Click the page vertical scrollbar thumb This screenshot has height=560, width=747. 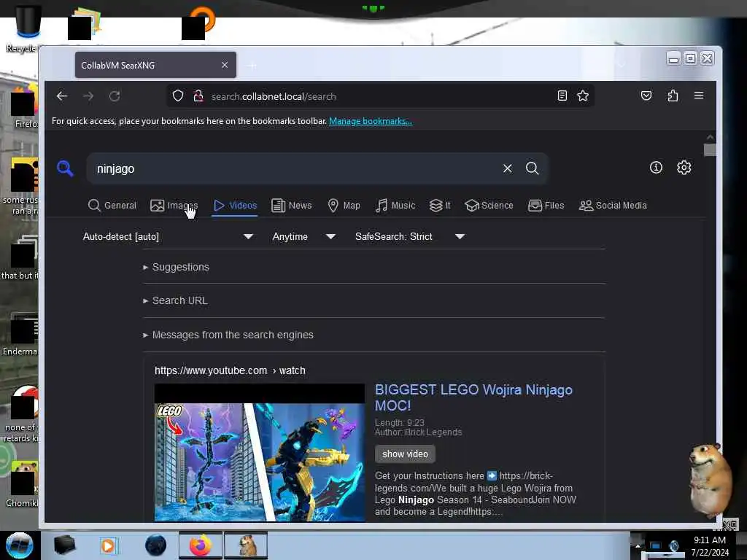(x=709, y=149)
